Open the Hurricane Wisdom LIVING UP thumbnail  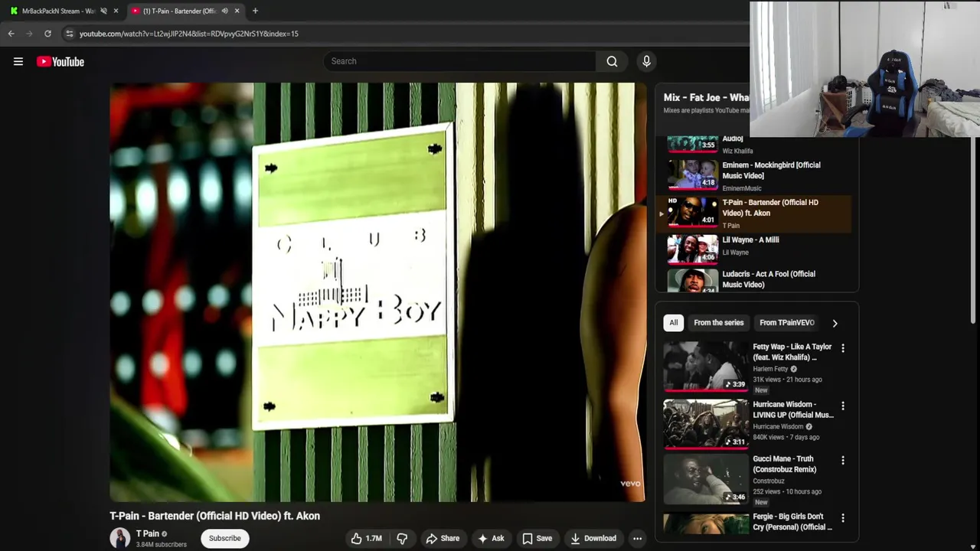point(706,423)
